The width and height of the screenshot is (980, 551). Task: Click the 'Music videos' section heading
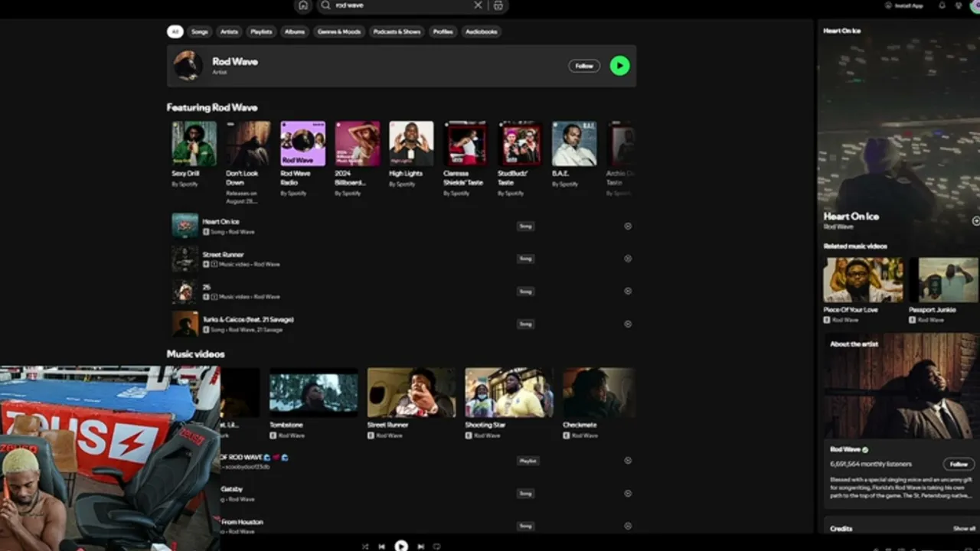(196, 354)
